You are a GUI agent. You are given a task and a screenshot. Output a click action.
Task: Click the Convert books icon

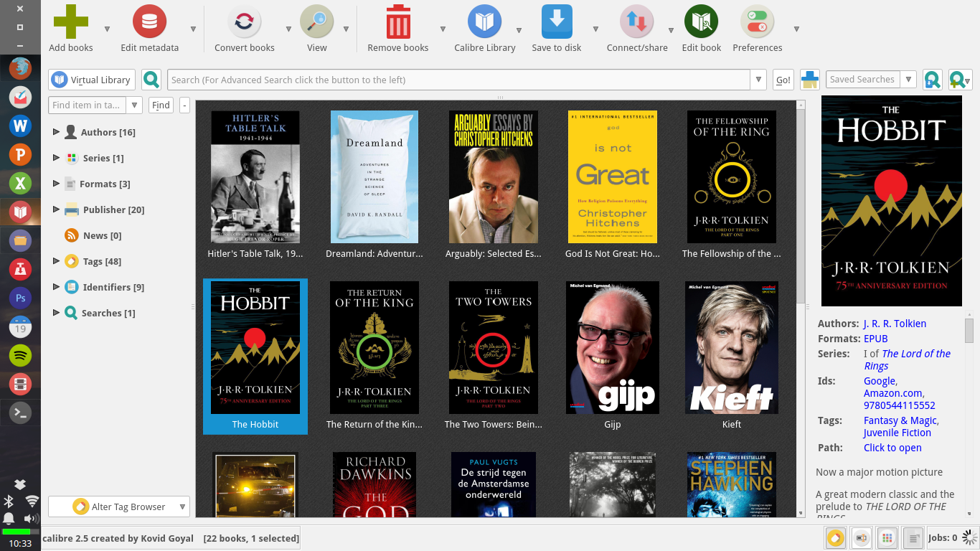(244, 22)
